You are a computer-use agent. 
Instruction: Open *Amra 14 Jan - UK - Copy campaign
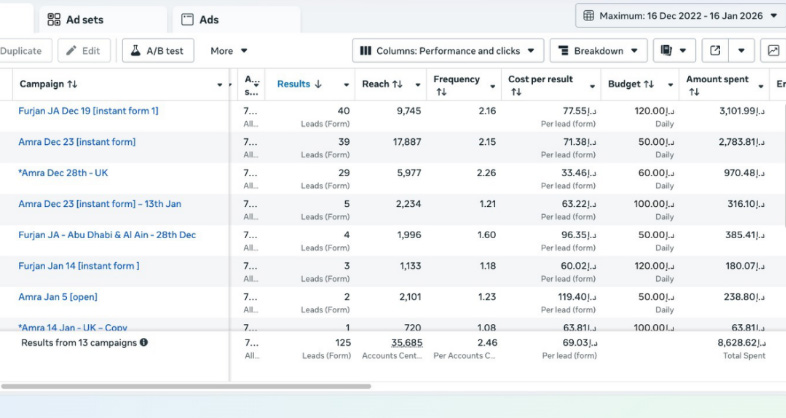pos(73,327)
